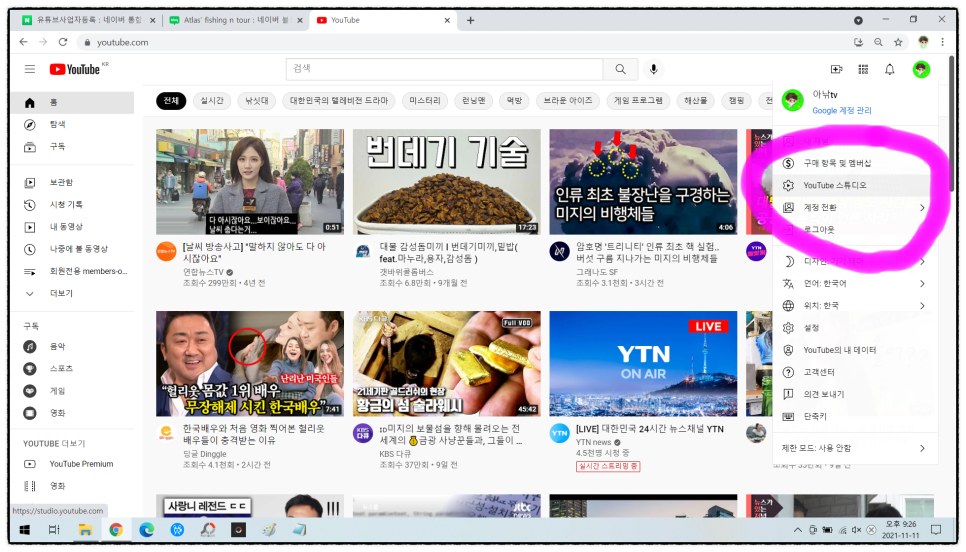Open 연합뉴스TV weather broadcast thumbnail
This screenshot has width=966, height=552.
coord(250,182)
